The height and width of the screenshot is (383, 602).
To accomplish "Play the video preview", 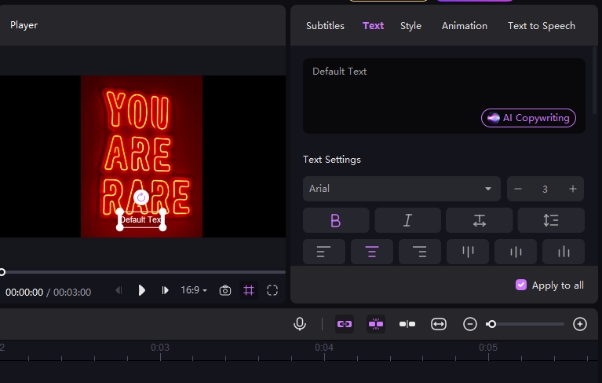I will (141, 291).
